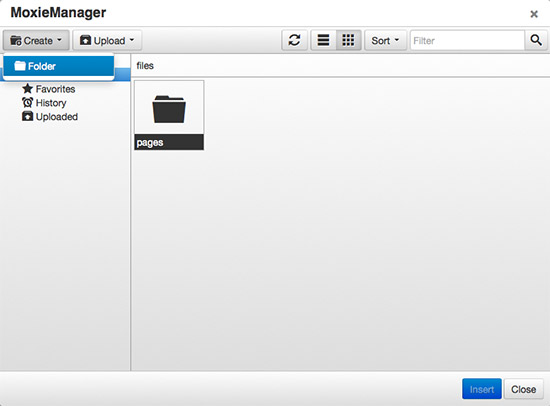
Task: Click the Upload button's camera-tray icon
Action: [85, 40]
